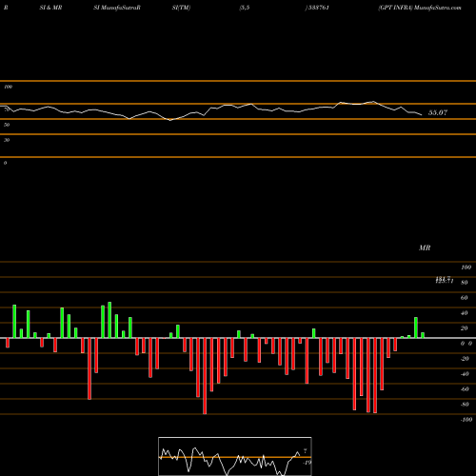Click the -100 label on MR axis
Screen dimensions: 476x476
[466, 420]
